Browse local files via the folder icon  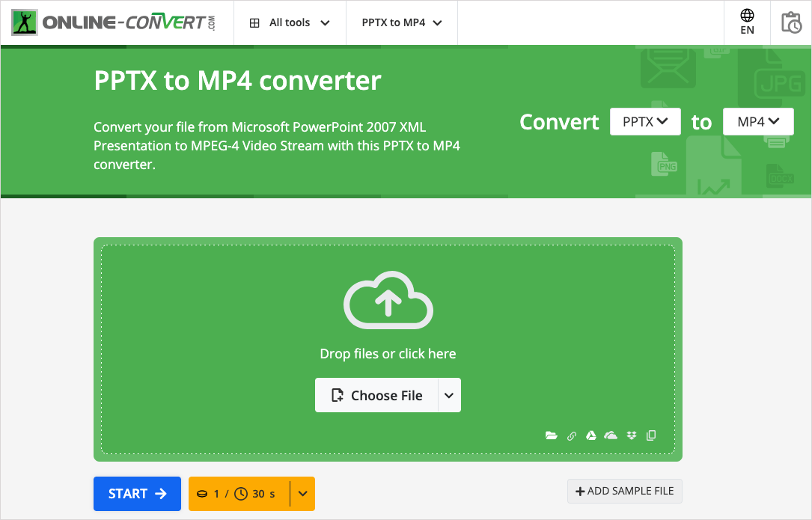click(x=552, y=435)
